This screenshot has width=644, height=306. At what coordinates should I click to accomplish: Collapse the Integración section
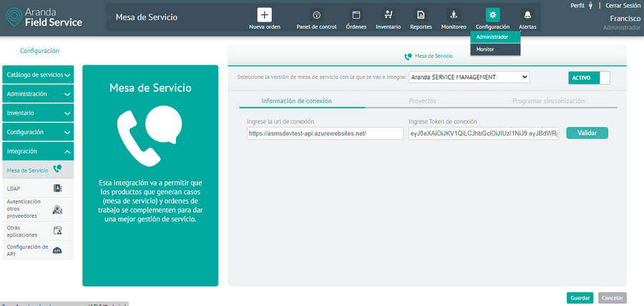[38, 151]
